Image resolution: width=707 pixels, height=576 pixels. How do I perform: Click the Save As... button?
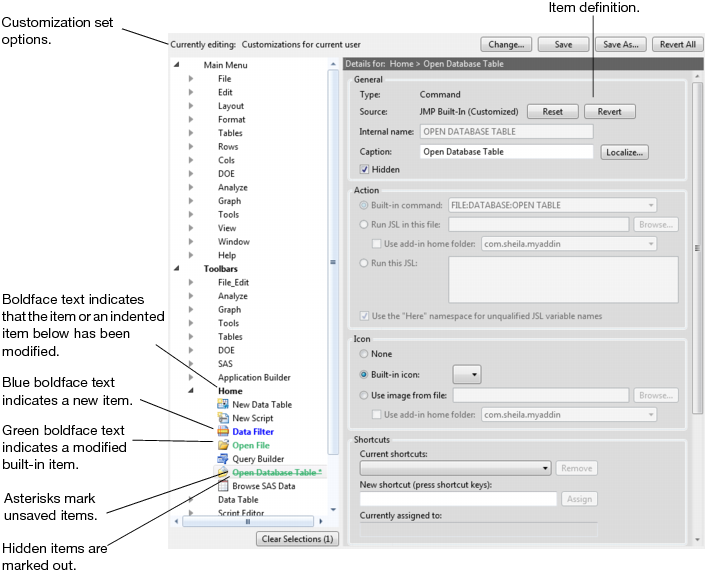[620, 45]
